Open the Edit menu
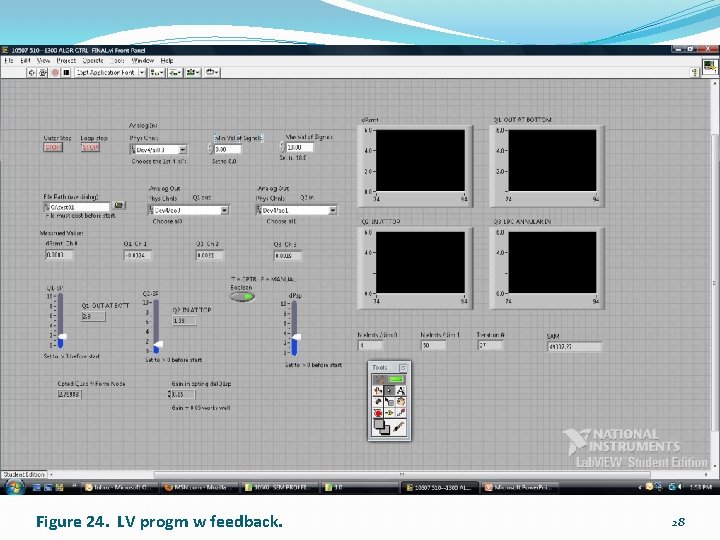Image resolution: width=720 pixels, height=540 pixels. pyautogui.click(x=25, y=61)
